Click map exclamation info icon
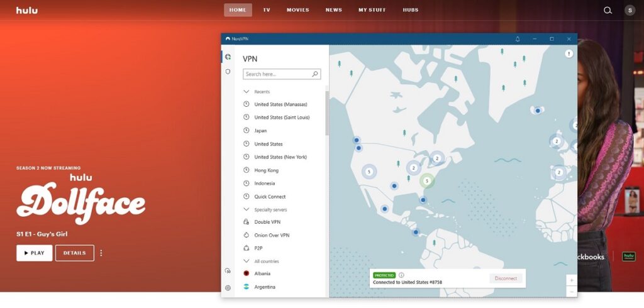 569,53
